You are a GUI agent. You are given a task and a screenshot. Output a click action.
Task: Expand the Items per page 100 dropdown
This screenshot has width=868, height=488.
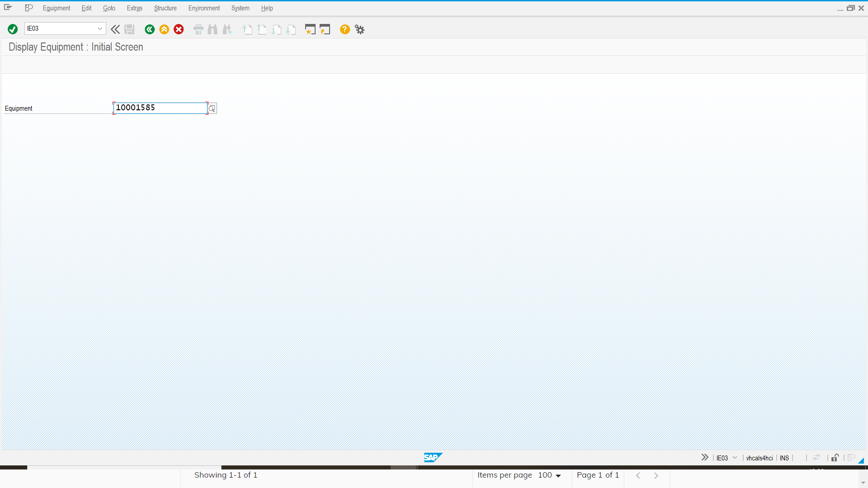(x=559, y=475)
